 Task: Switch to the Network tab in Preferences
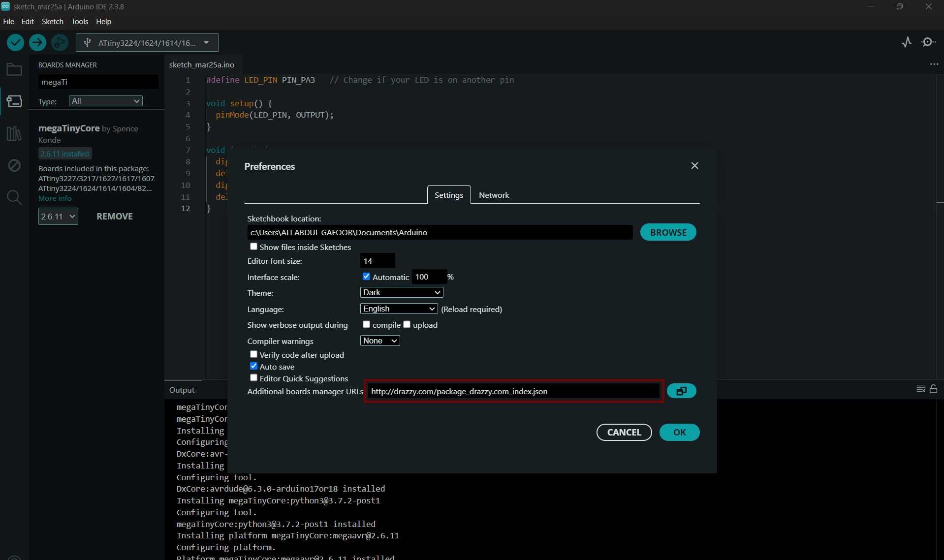[494, 195]
